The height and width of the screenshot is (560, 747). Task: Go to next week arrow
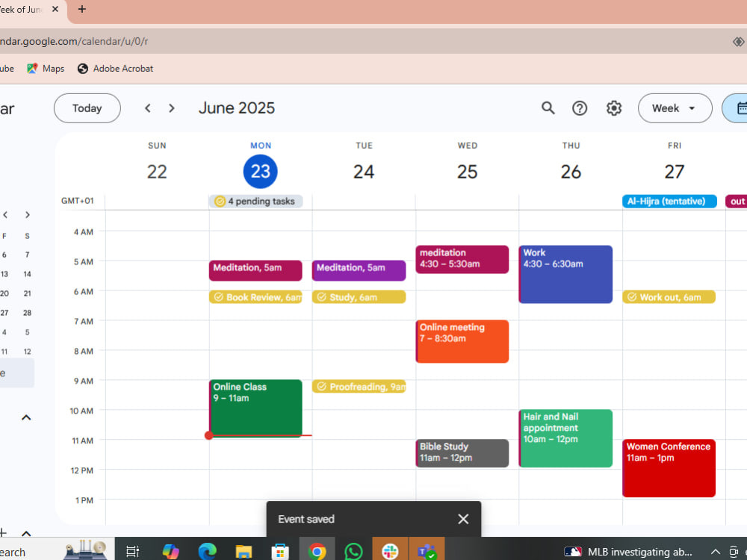point(172,108)
